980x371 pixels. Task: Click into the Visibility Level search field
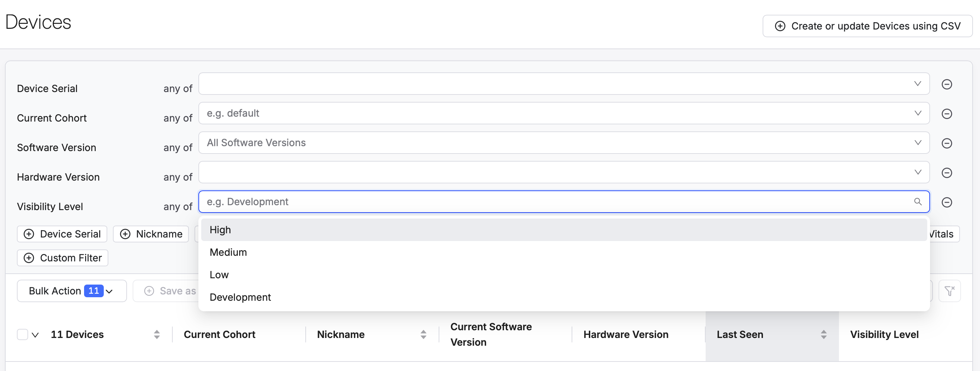[x=555, y=202]
